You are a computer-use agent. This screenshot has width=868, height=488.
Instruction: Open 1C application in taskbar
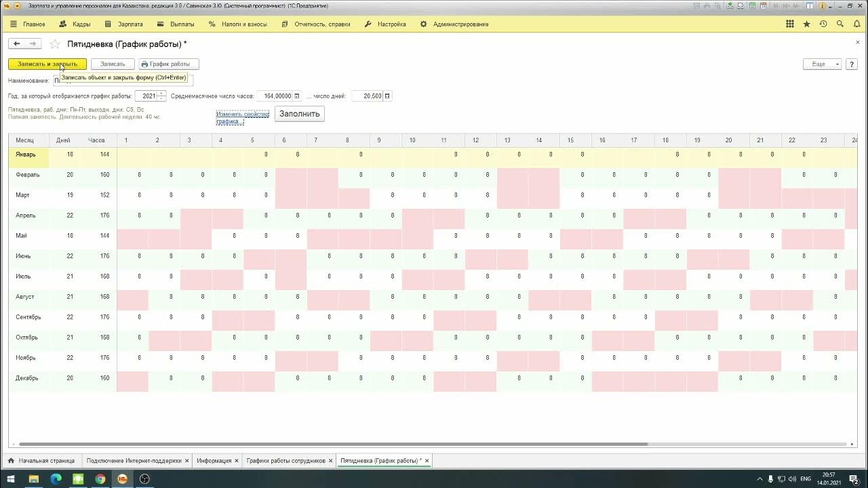coord(123,479)
